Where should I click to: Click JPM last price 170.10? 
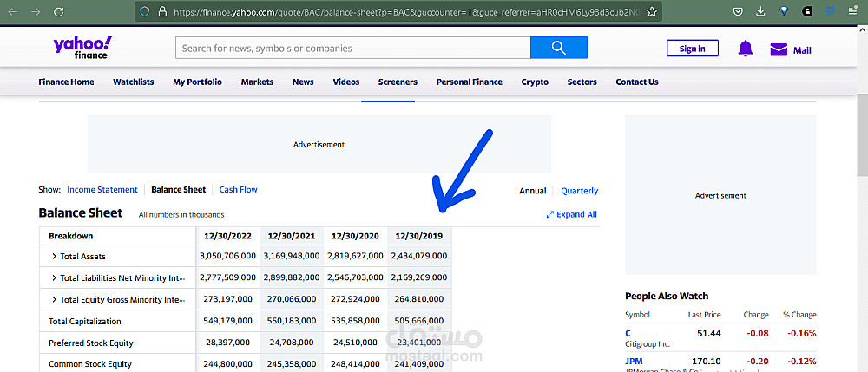[x=707, y=361]
